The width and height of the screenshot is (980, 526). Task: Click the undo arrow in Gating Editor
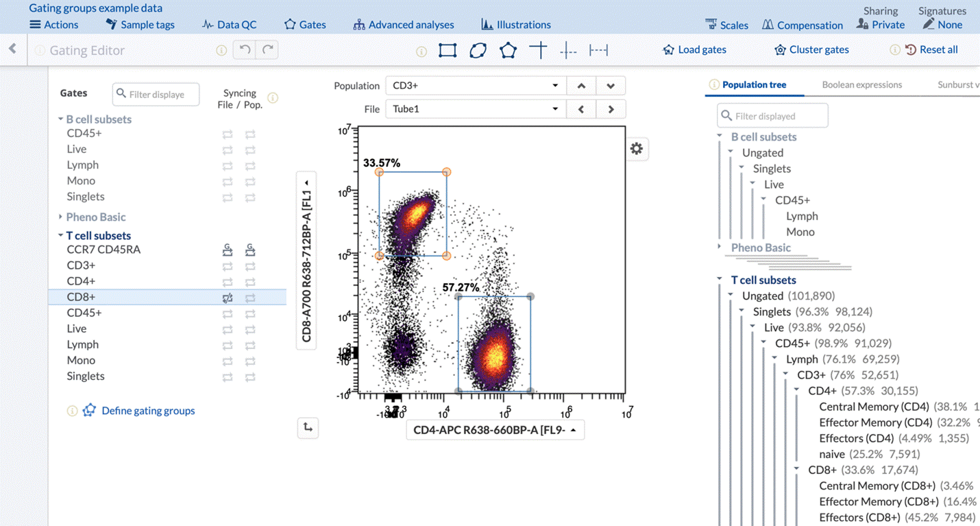(x=244, y=50)
